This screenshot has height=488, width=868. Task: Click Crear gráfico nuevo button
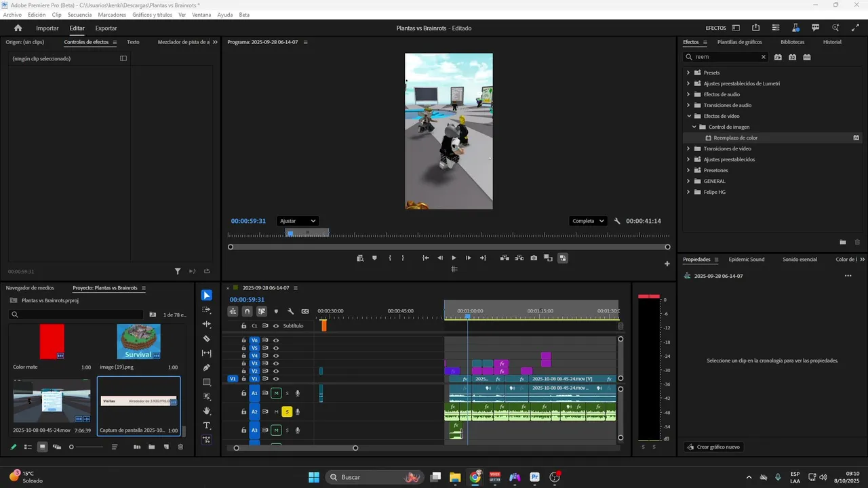pyautogui.click(x=714, y=447)
